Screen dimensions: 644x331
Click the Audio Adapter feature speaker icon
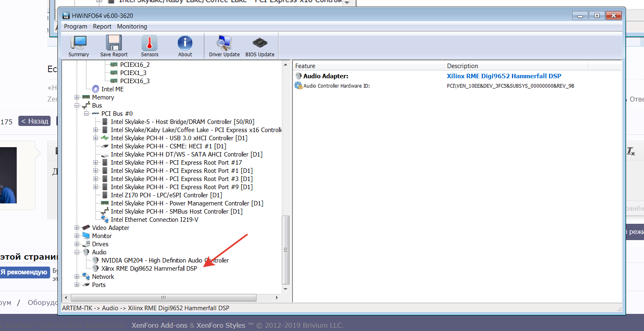[x=299, y=76]
